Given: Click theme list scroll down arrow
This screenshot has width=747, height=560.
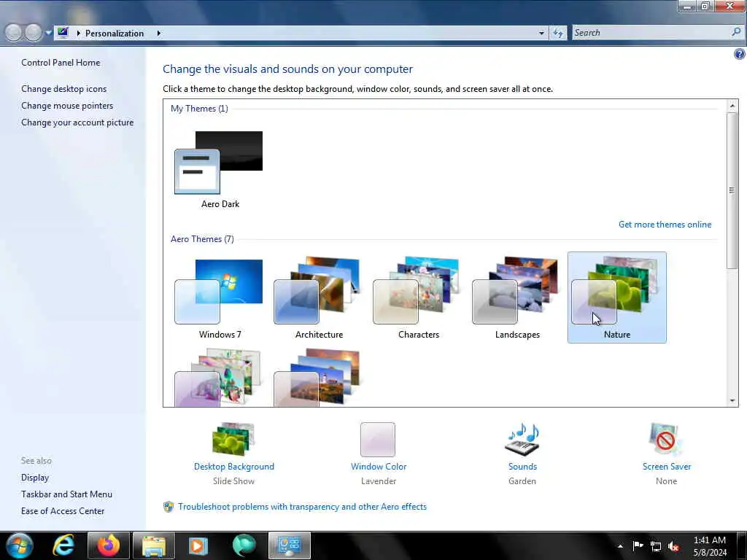Looking at the screenshot, I should pyautogui.click(x=732, y=401).
